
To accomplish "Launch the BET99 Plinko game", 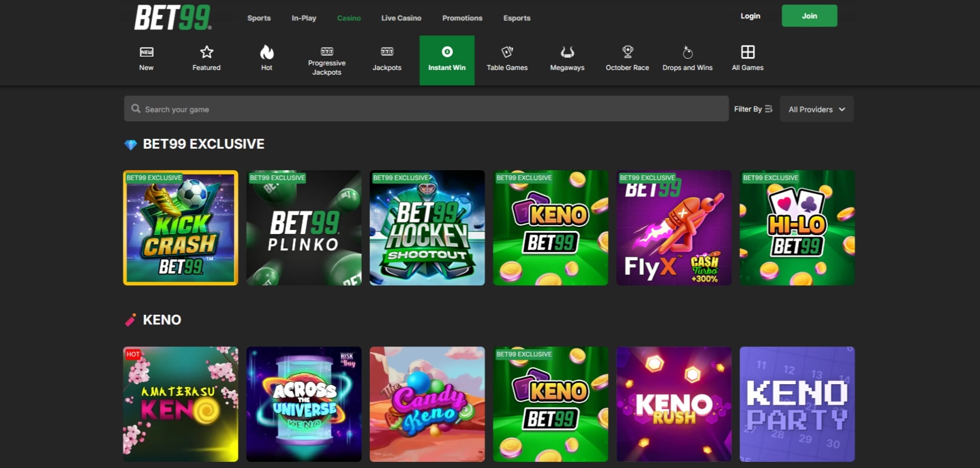I will (x=304, y=228).
